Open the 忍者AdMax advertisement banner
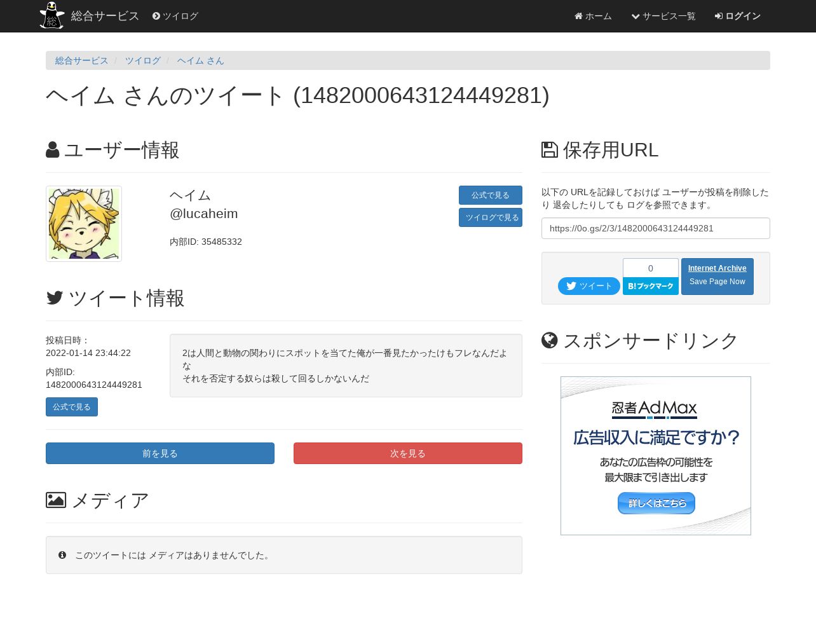816x644 pixels. point(656,456)
